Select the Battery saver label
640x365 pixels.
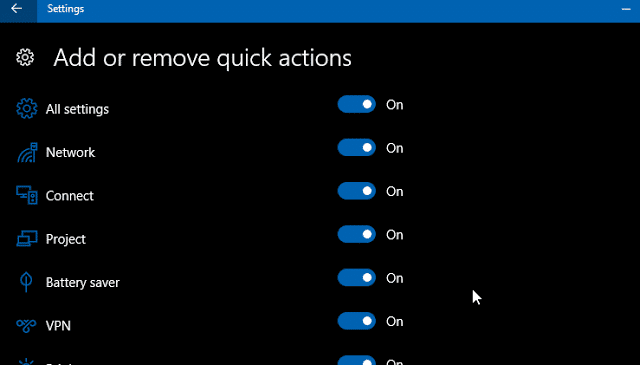tap(82, 283)
